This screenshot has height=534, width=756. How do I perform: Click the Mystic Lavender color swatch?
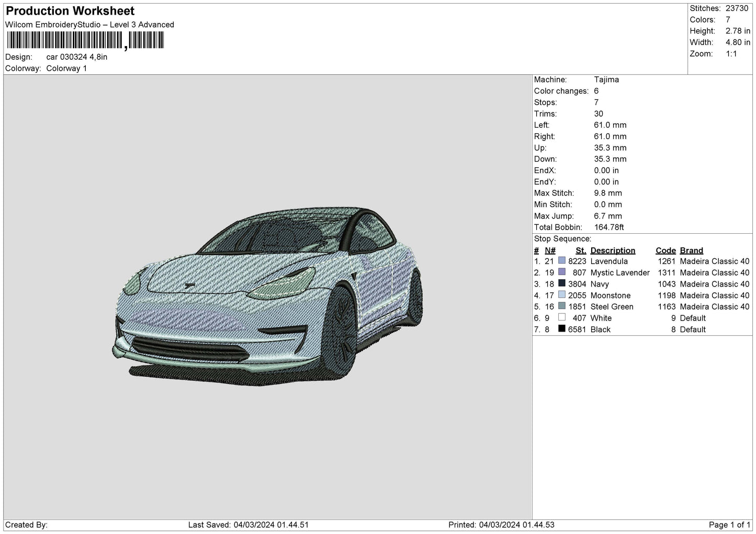tap(562, 272)
